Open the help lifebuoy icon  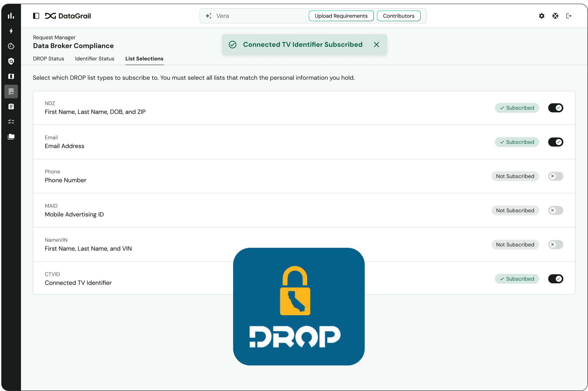(x=555, y=16)
